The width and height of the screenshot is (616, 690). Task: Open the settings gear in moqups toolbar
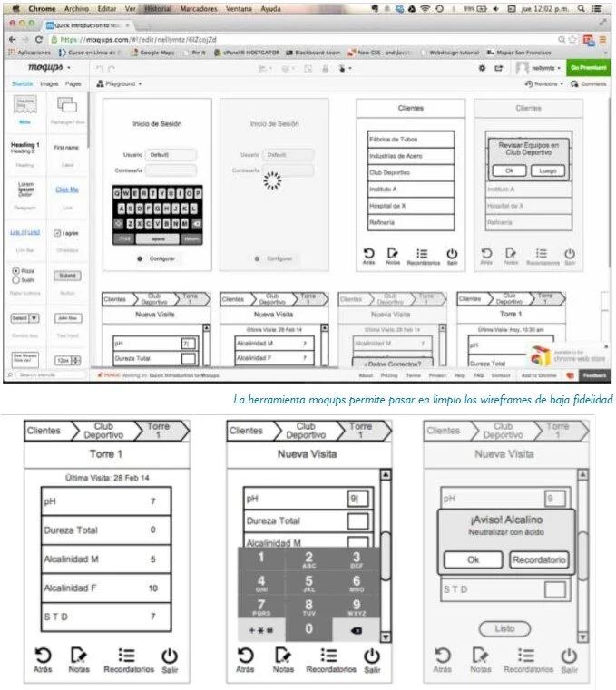pos(482,68)
